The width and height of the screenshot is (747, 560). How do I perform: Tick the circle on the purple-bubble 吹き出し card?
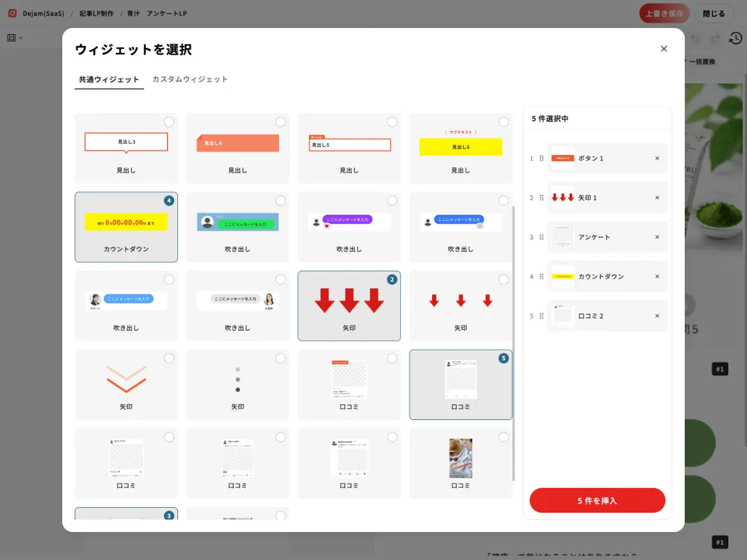tap(392, 200)
